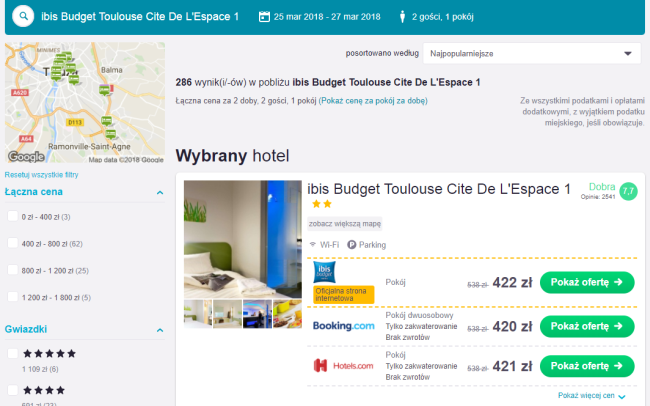Open the main hotel room photo
The height and width of the screenshot is (406, 650).
pos(243,239)
